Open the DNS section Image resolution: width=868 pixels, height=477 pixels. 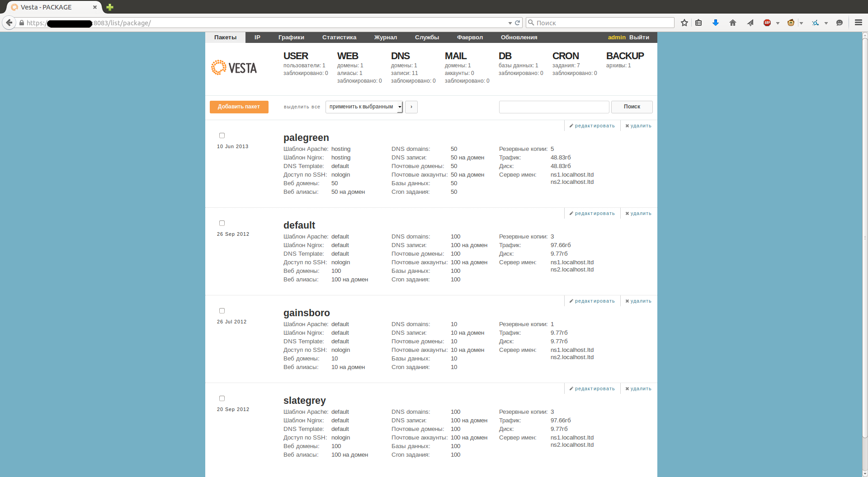tap(400, 56)
